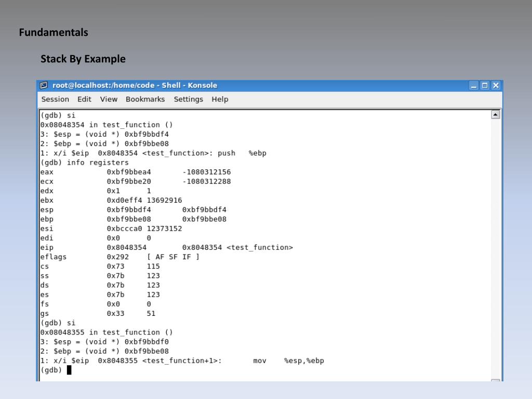Open the Settings menu
The width and height of the screenshot is (532, 399).
click(188, 99)
